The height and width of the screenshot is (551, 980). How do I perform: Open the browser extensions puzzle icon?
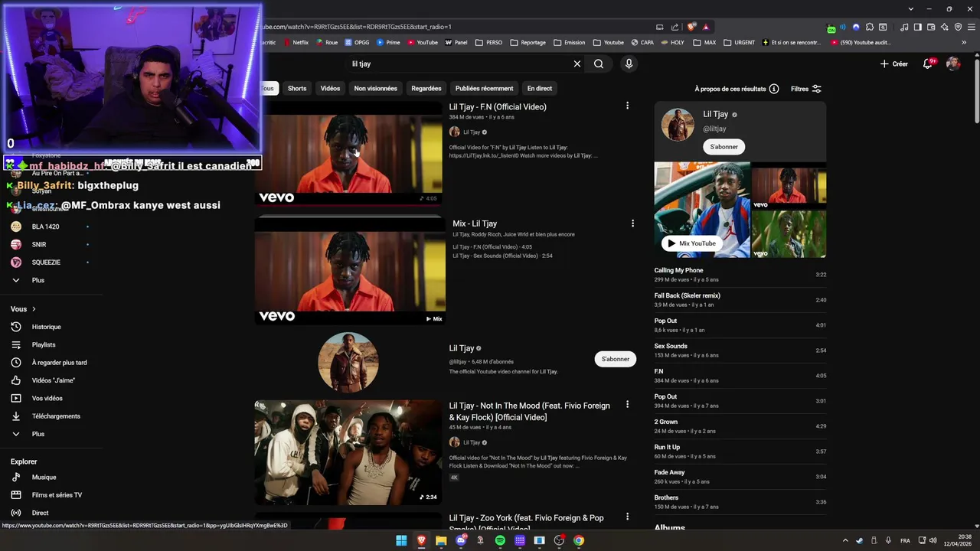[869, 27]
